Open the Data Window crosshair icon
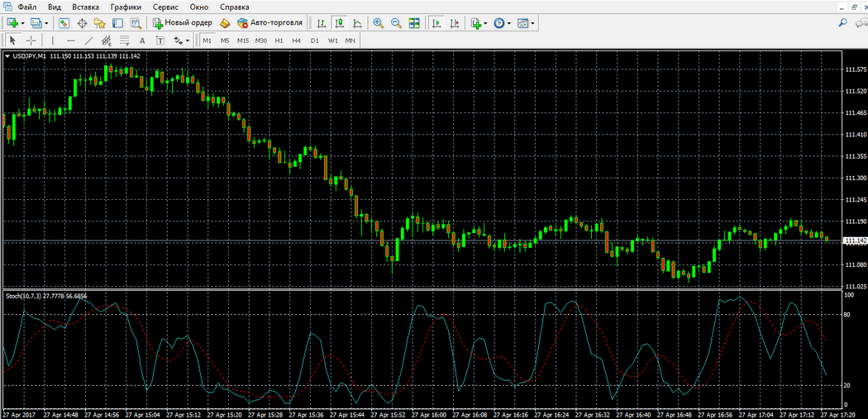The height and width of the screenshot is (419, 868). (x=82, y=23)
